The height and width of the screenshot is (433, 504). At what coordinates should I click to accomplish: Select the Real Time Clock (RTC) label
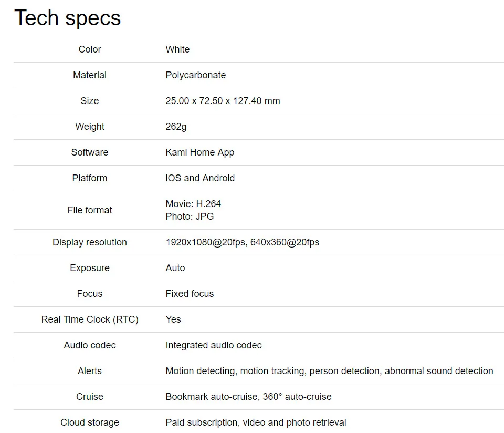pos(90,319)
